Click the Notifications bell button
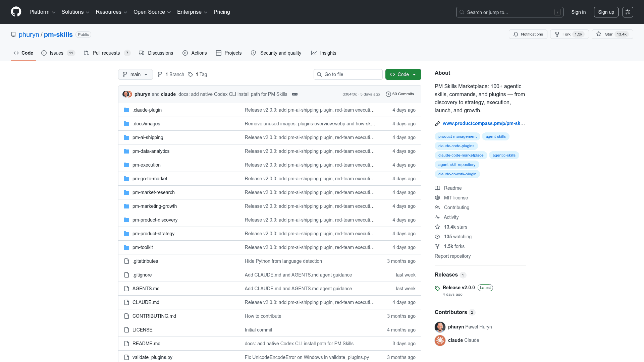 (x=528, y=34)
